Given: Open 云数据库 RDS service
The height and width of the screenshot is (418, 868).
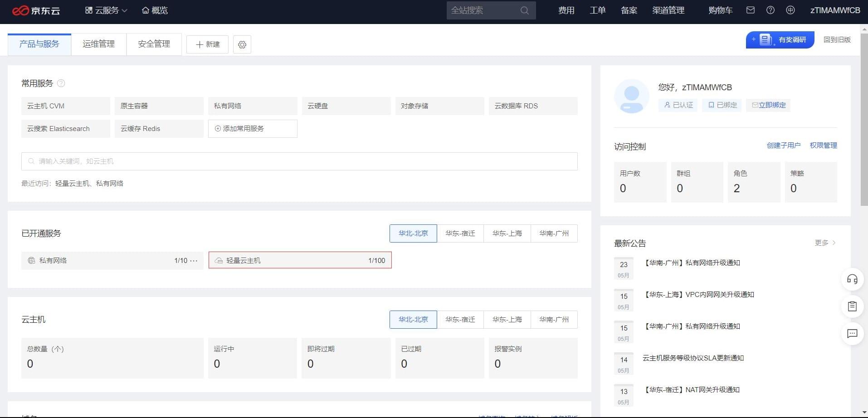Looking at the screenshot, I should coord(533,106).
